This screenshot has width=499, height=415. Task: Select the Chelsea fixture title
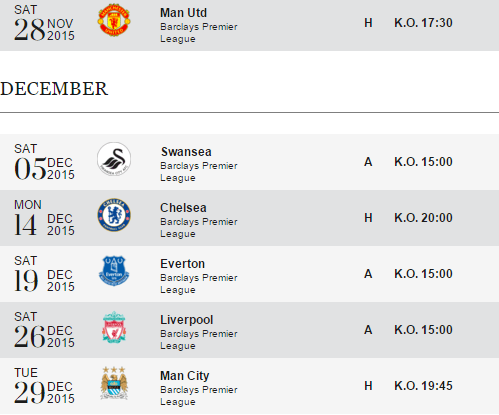tap(183, 208)
